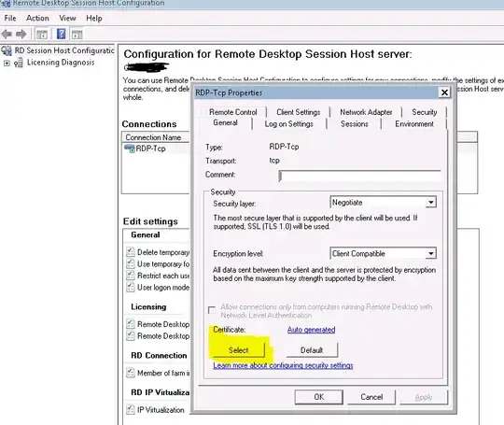Click the IP Virtualization setting row

coord(156,410)
